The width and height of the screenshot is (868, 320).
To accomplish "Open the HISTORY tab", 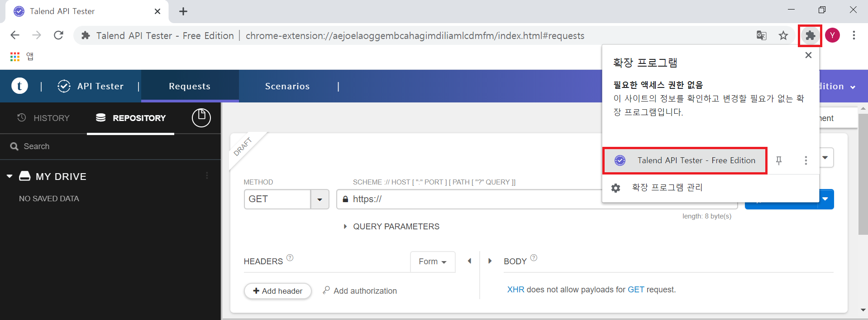I will (x=43, y=118).
